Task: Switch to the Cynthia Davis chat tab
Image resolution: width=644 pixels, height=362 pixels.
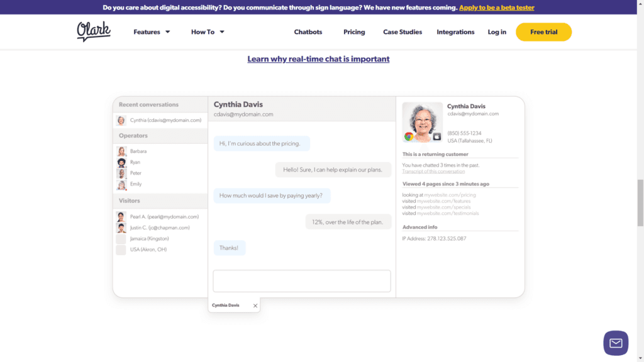Action: click(x=226, y=305)
